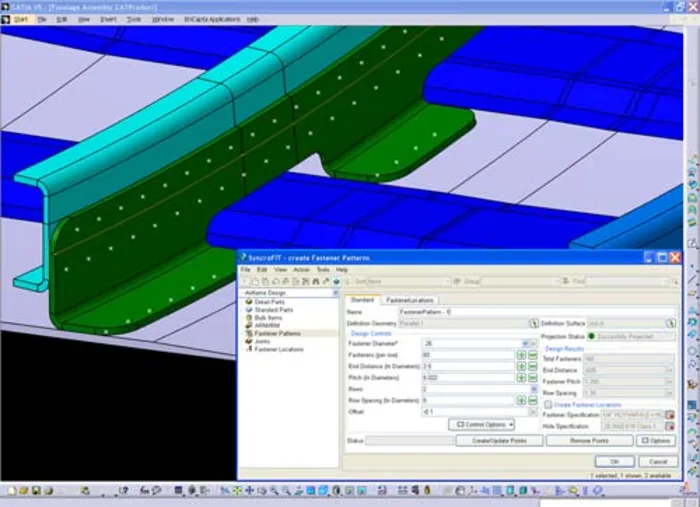Click the Detail Parts tree icon
The height and width of the screenshot is (507, 700).
(x=247, y=301)
